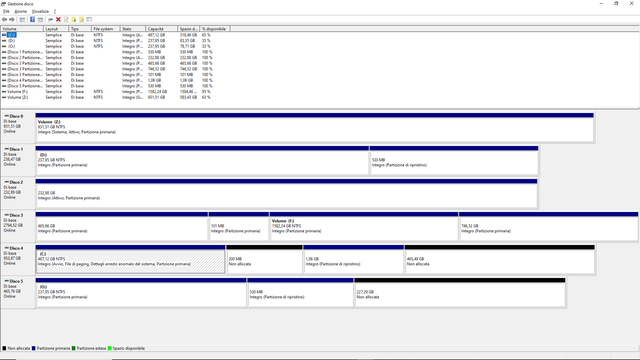The image size is (640, 360).
Task: Select the 465,49 GB Non allocata region
Action: tap(500, 260)
